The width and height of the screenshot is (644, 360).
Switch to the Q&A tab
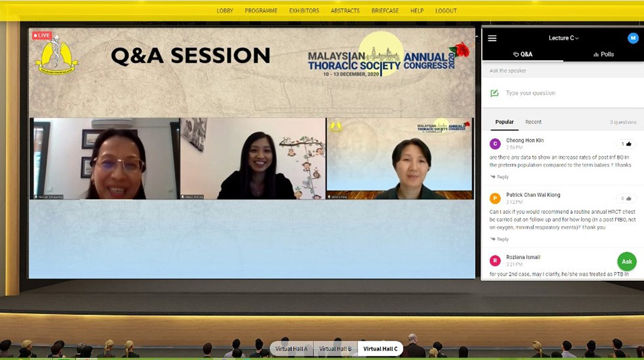523,54
